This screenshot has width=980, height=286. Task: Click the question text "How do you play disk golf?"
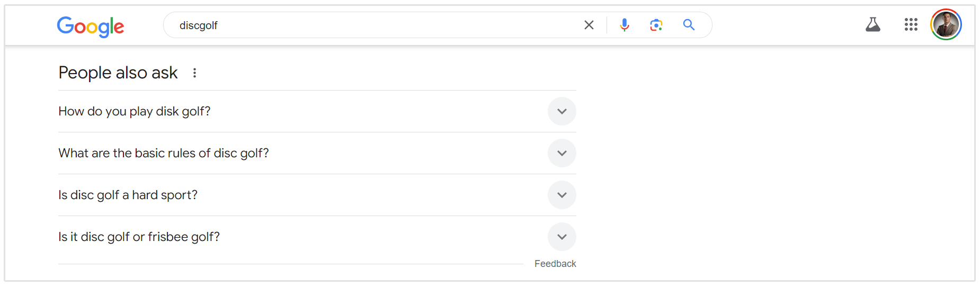point(135,111)
